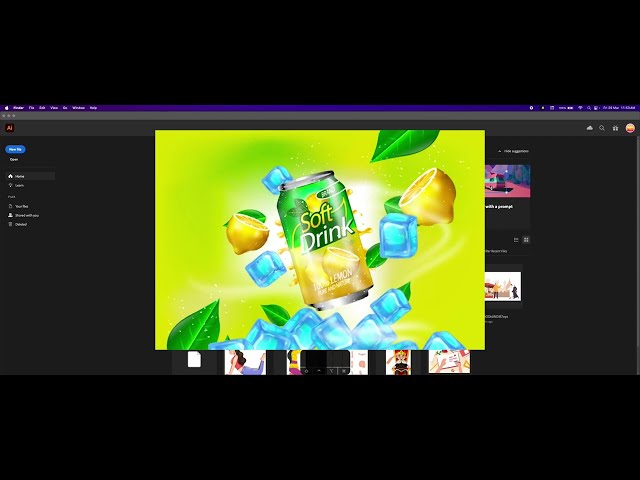Open the Window menu

pos(78,108)
